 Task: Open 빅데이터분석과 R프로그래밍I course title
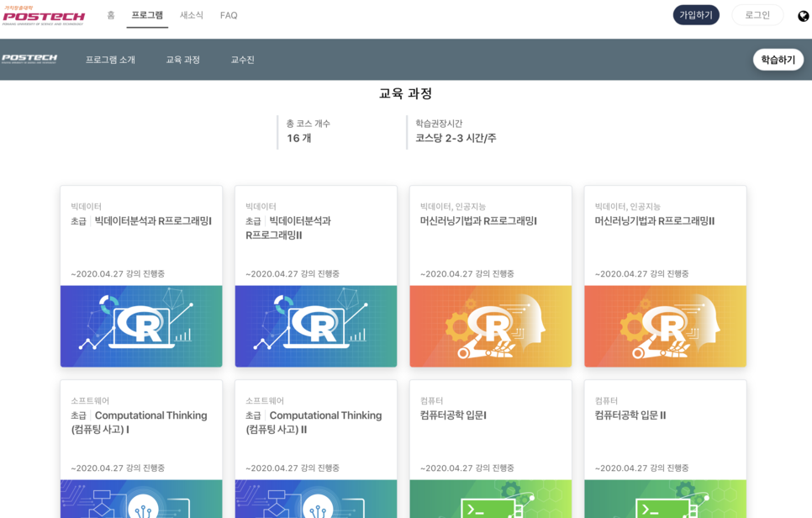153,220
